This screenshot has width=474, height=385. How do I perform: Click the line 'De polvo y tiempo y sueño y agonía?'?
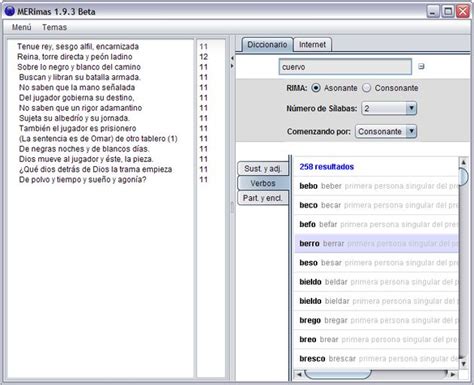coord(83,180)
